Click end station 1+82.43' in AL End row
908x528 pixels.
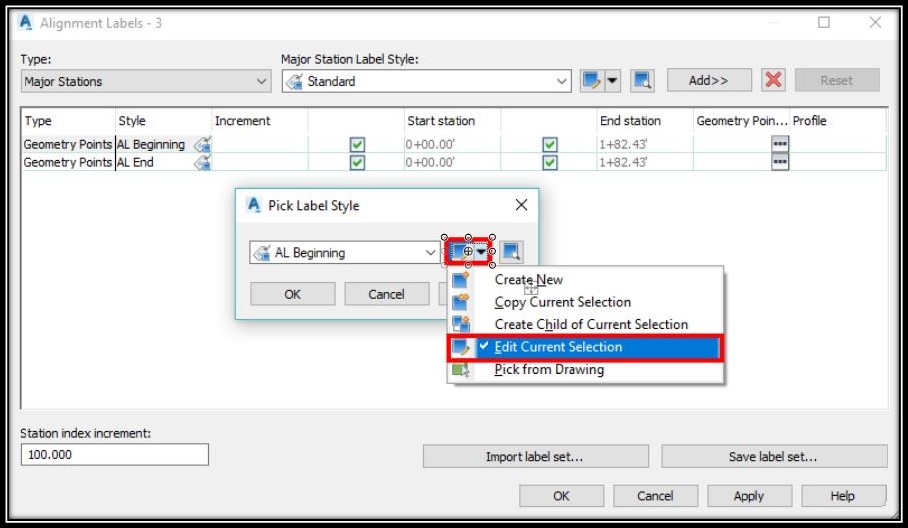click(623, 163)
